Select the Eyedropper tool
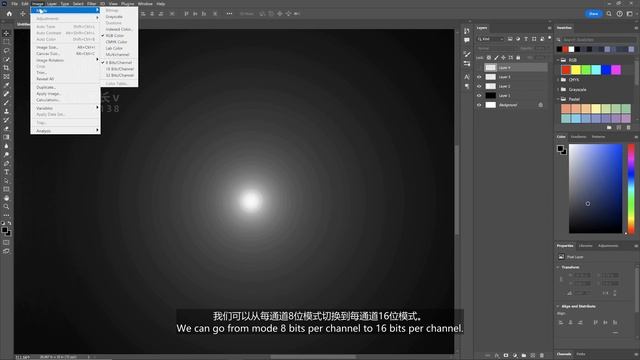The height and width of the screenshot is (360, 640). click(6, 85)
